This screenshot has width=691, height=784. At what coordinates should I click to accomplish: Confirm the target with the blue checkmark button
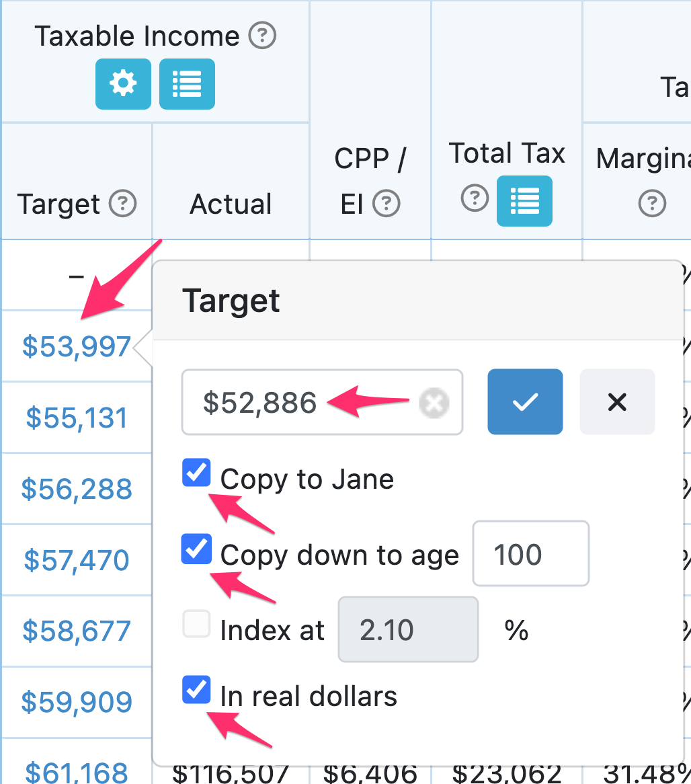point(525,401)
